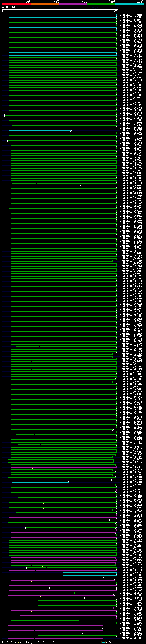Pick subject UniRef100_A5JZ82

[131, 607]
